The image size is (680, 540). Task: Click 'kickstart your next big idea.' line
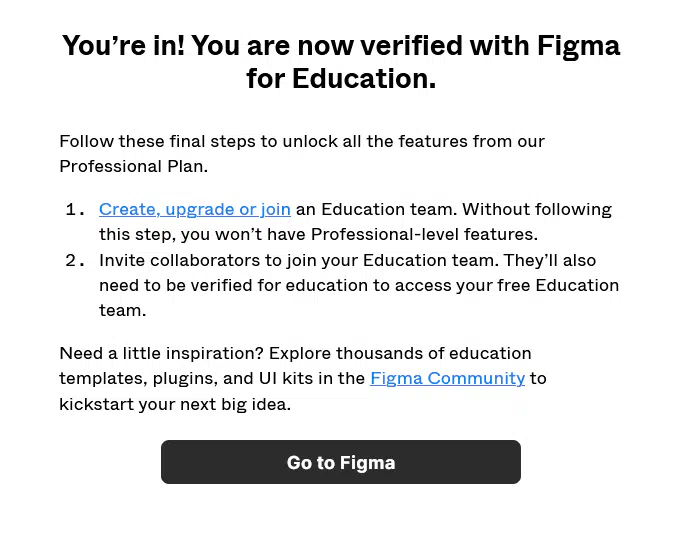click(175, 404)
